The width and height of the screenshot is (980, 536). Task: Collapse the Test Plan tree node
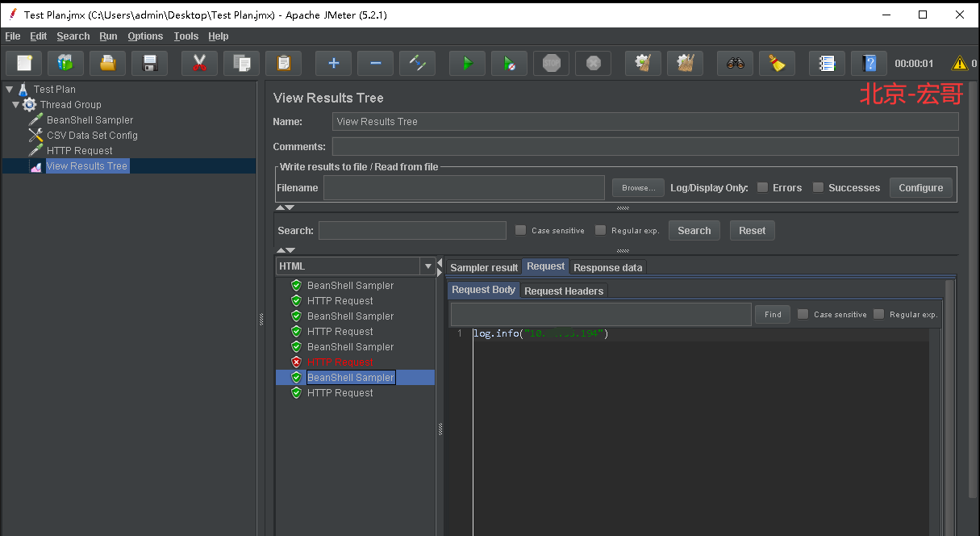9,90
